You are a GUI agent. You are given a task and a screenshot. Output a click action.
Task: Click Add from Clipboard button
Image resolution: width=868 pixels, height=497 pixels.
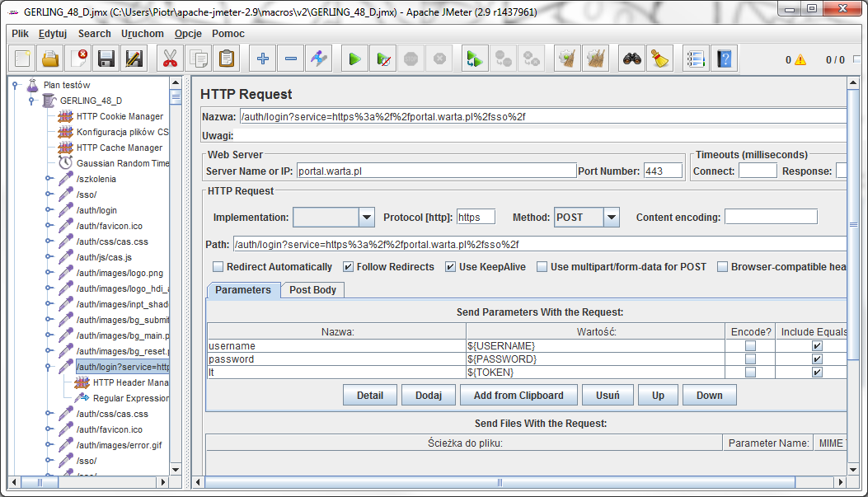(x=518, y=395)
